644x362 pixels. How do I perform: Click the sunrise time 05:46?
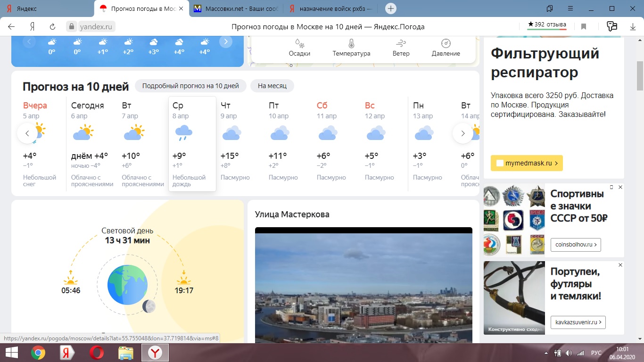[71, 291]
